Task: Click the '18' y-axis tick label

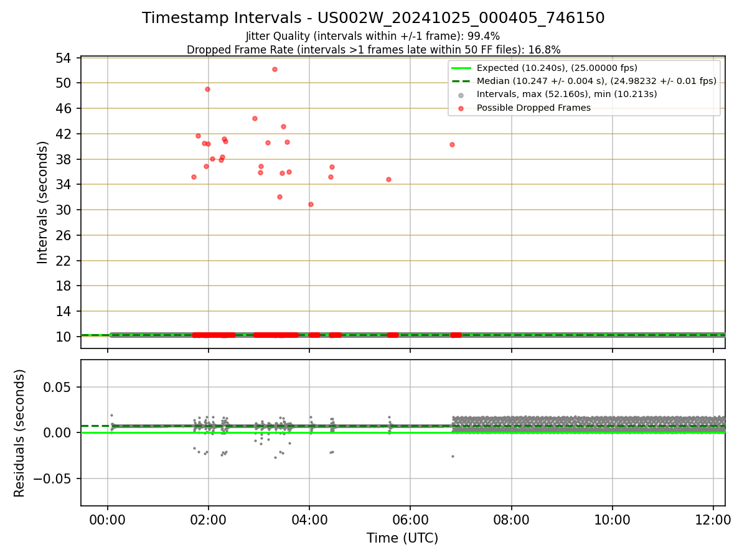Action: coord(65,286)
